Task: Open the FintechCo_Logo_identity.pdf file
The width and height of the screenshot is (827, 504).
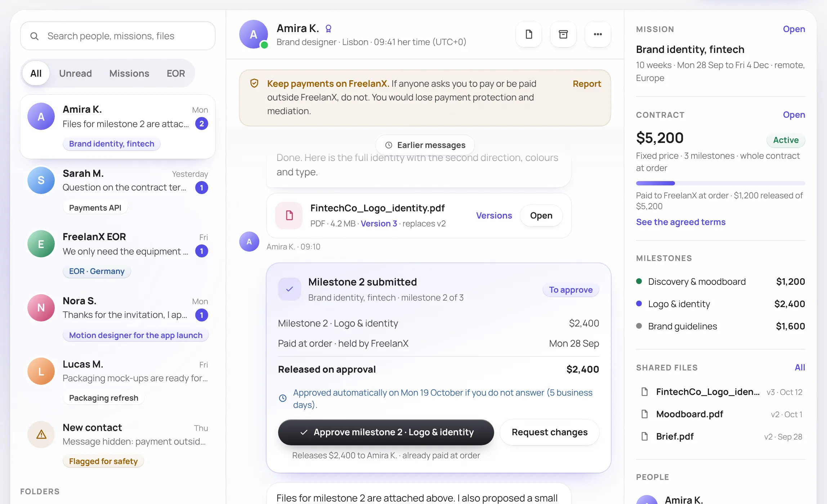Action: [x=541, y=215]
